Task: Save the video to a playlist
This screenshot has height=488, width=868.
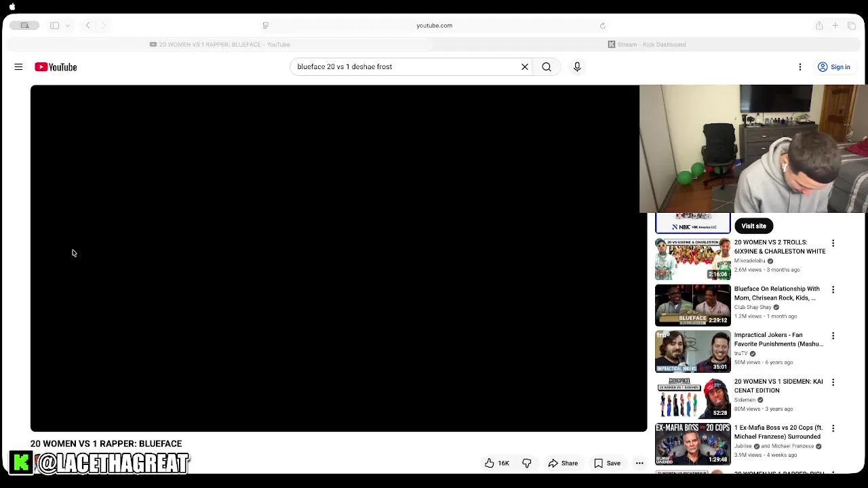Action: [x=607, y=464]
